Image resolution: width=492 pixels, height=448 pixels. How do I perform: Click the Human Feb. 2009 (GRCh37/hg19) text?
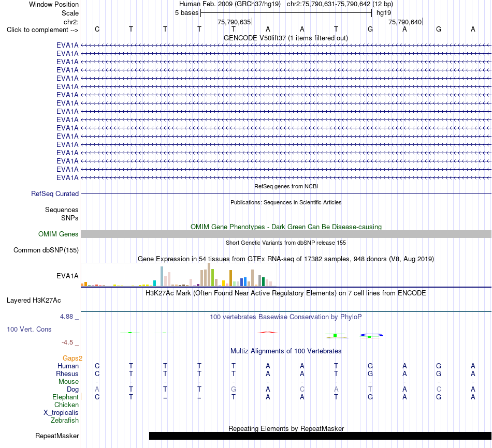229,4
